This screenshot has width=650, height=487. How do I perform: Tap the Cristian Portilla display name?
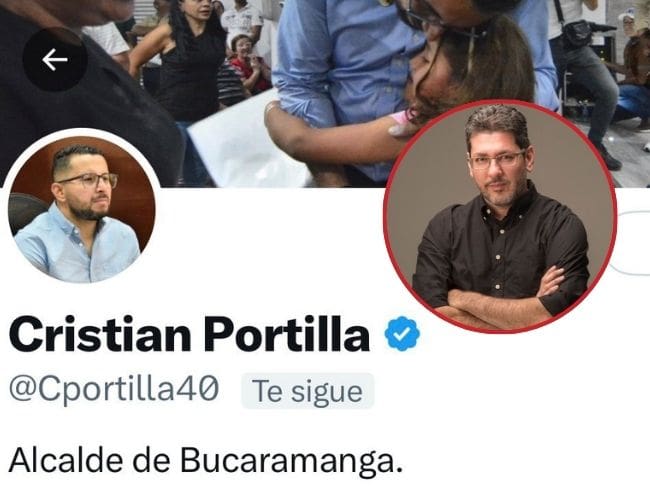[189, 334]
